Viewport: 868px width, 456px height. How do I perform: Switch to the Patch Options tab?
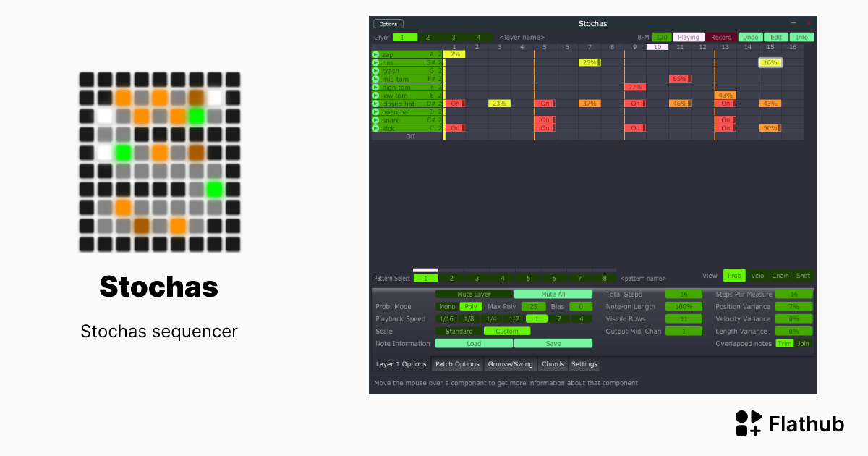click(x=457, y=364)
